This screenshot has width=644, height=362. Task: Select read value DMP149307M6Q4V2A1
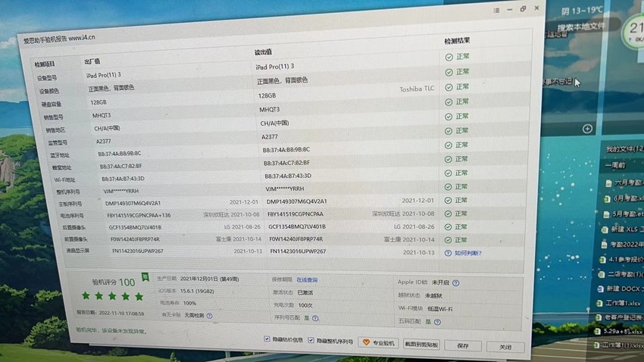tap(296, 201)
